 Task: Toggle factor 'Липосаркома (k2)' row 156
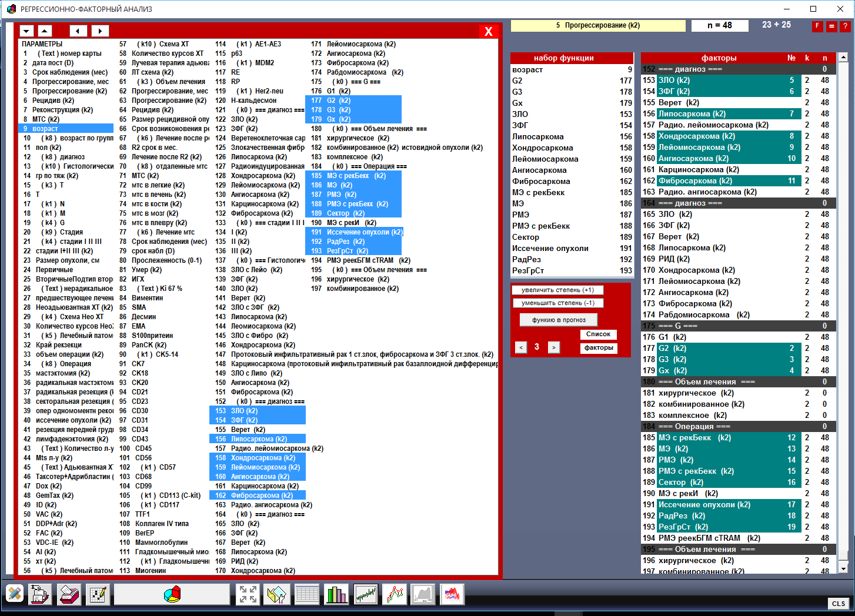coord(721,114)
